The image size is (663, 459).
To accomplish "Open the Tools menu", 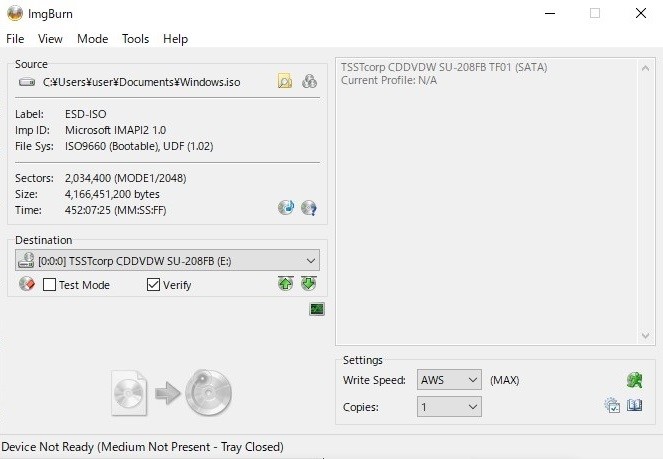I will click(135, 39).
